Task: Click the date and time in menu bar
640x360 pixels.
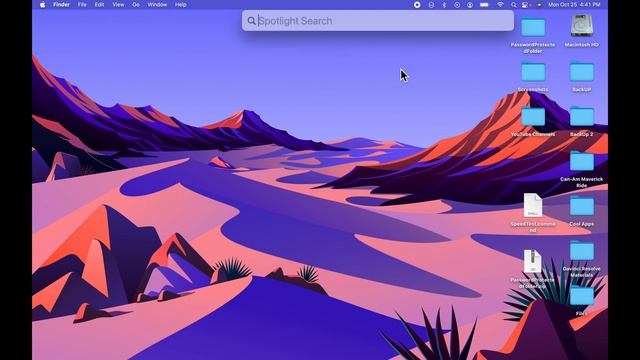Action: coord(574,5)
